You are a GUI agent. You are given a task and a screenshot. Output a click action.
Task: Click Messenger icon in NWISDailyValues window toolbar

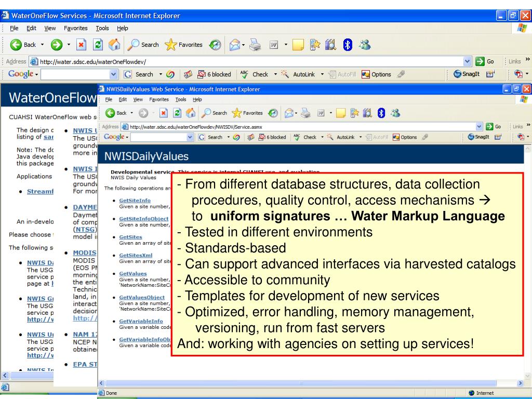pos(395,113)
